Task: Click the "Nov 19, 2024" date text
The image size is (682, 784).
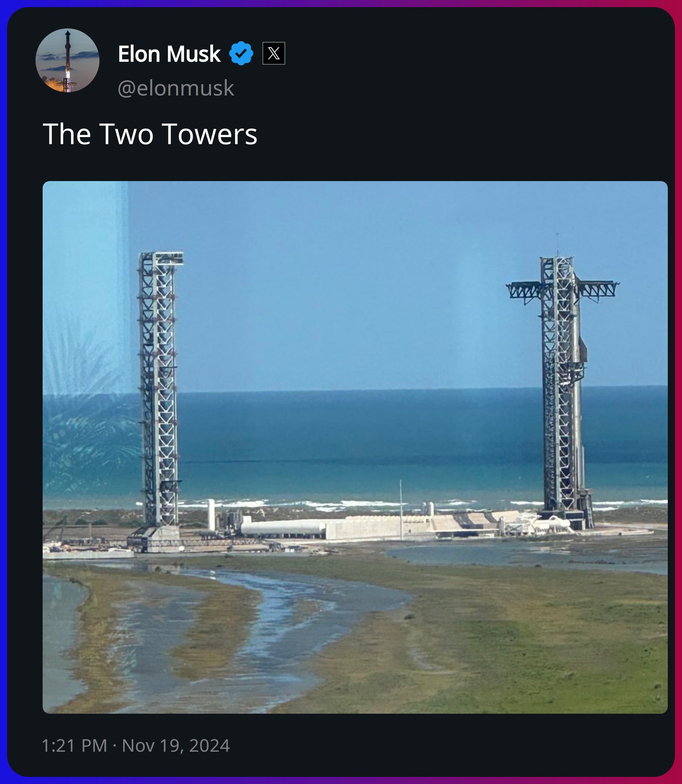Action: coord(176,745)
